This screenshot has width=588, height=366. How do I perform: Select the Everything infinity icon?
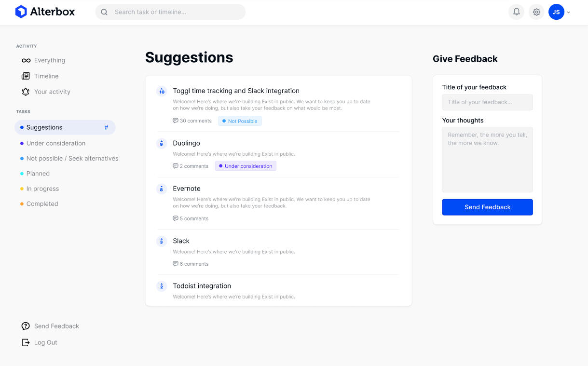click(26, 60)
